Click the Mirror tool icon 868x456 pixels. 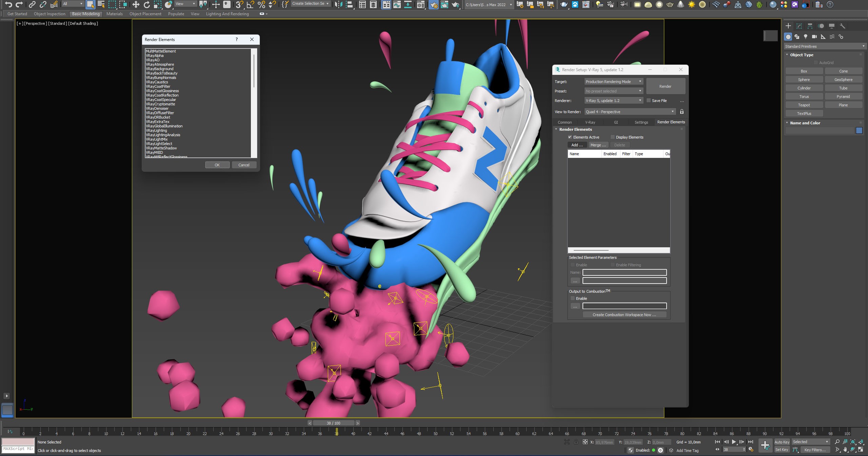click(x=338, y=4)
